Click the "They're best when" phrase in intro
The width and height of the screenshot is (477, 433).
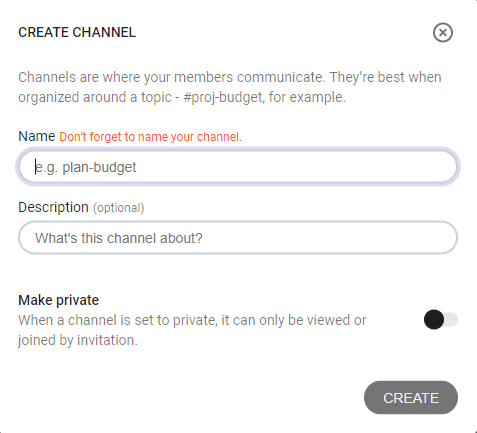pos(386,77)
